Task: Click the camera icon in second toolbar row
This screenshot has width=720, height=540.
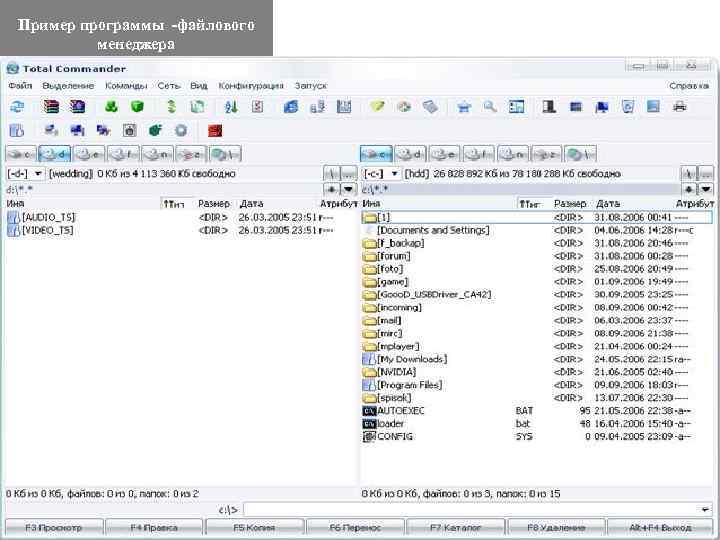Action: (129, 131)
